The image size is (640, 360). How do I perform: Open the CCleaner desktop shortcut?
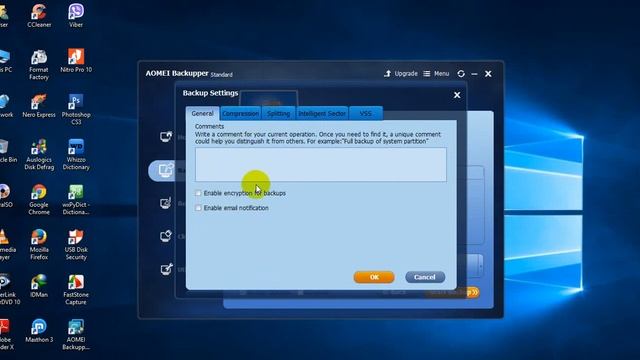pos(39,16)
